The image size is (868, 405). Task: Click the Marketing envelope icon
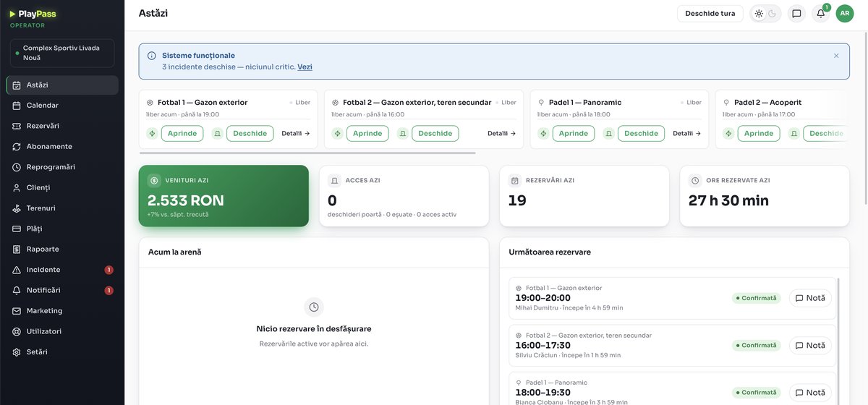pyautogui.click(x=17, y=311)
